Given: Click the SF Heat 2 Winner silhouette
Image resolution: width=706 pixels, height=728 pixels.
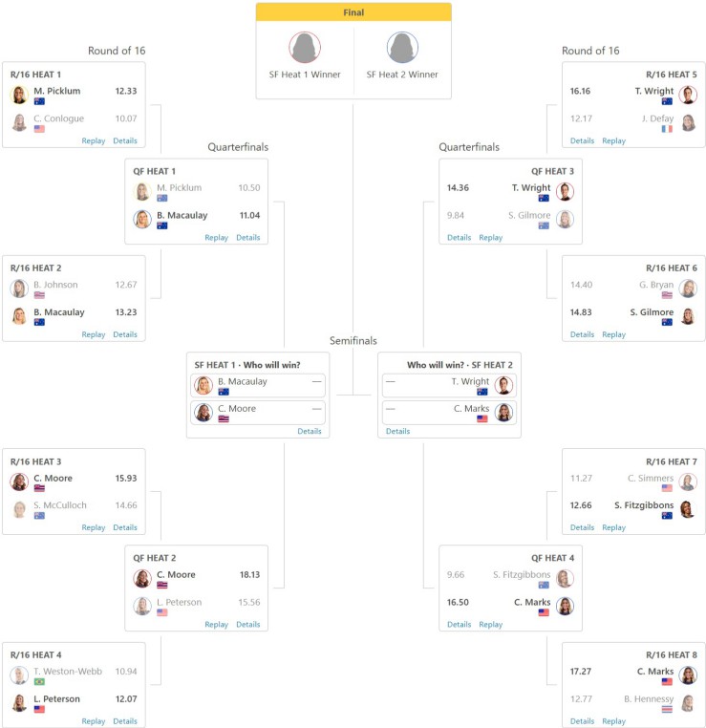Looking at the screenshot, I should [x=402, y=48].
